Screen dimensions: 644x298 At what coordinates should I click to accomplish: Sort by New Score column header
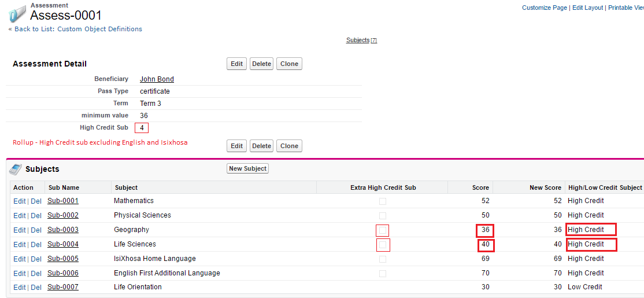[x=545, y=188]
